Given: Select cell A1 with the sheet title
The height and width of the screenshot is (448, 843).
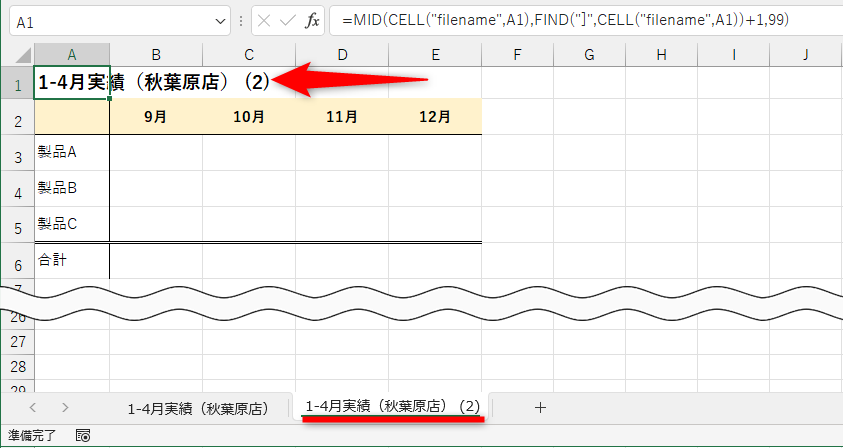Looking at the screenshot, I should click(x=72, y=83).
